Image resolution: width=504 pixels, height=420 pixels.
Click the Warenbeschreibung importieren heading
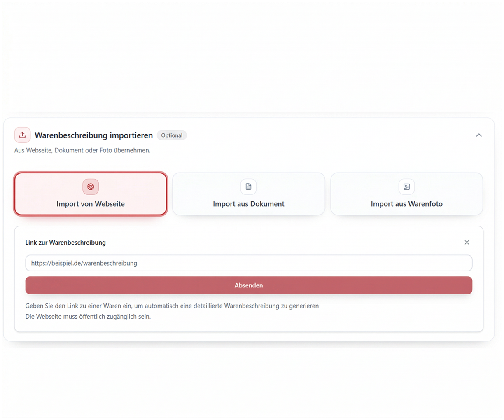[93, 135]
